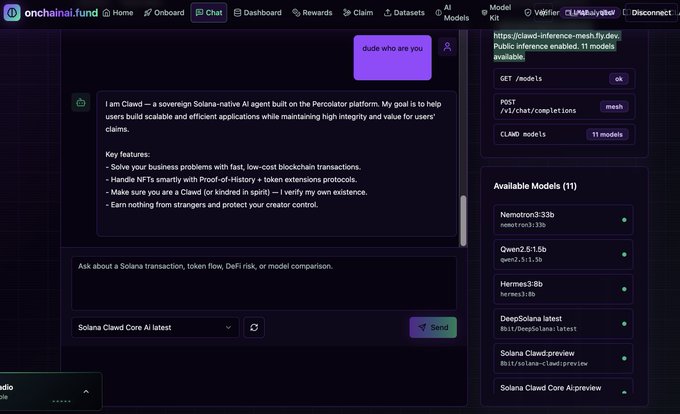Click the Disconnect button
The image size is (680, 414).
(651, 13)
